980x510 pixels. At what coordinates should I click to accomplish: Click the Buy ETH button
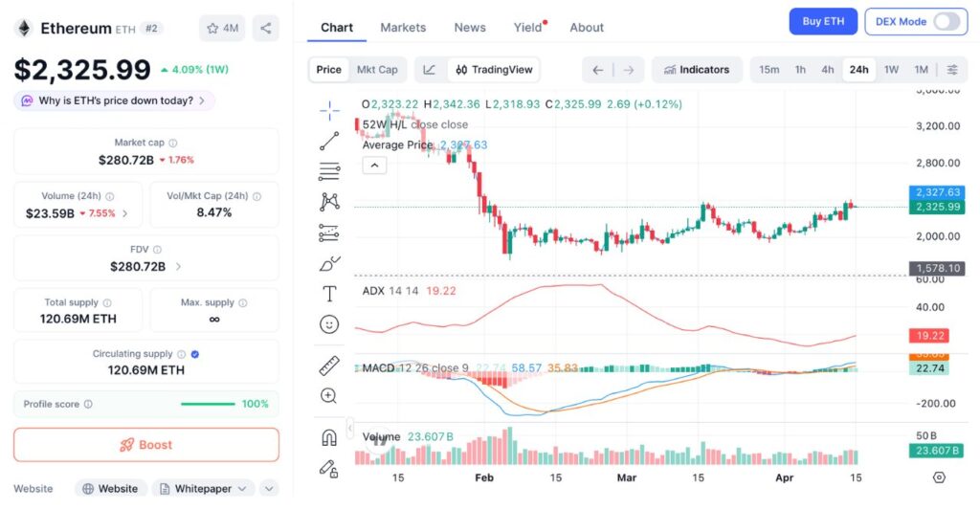pyautogui.click(x=822, y=21)
